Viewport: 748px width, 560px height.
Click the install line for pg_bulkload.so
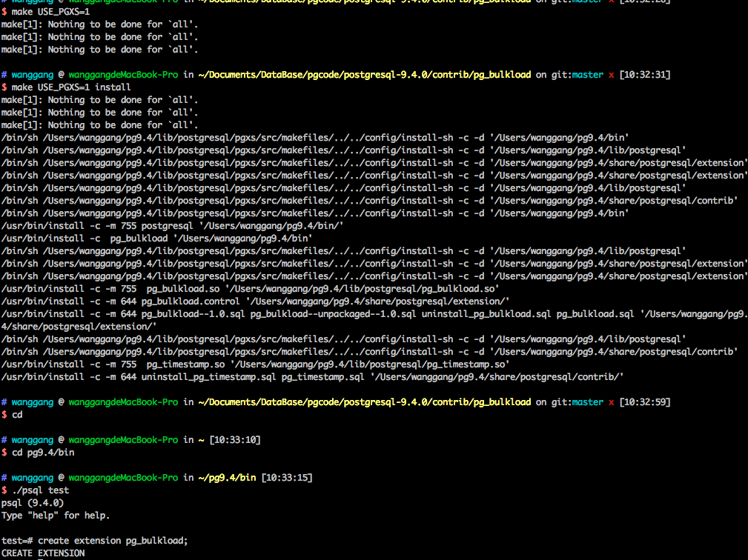250,289
